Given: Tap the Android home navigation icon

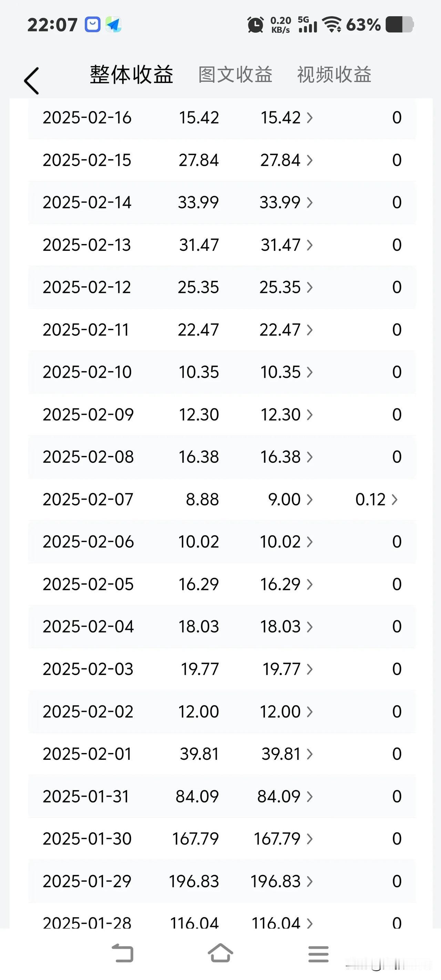Looking at the screenshot, I should pos(220,953).
